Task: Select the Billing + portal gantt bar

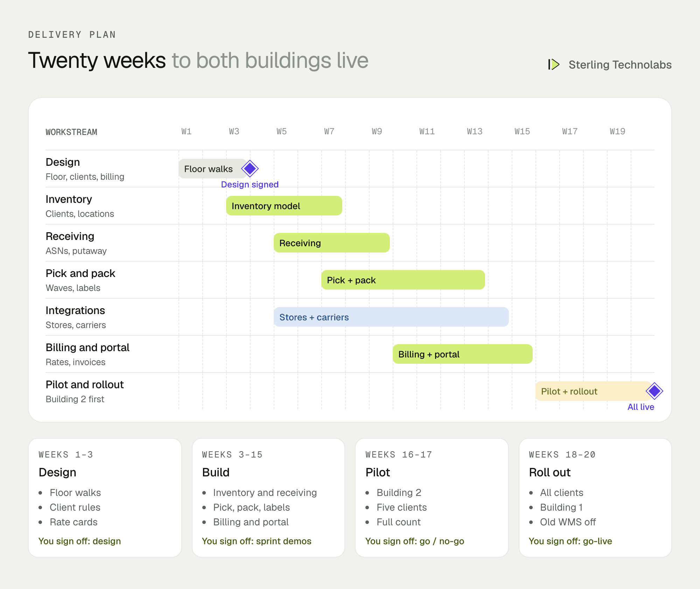Action: 463,354
